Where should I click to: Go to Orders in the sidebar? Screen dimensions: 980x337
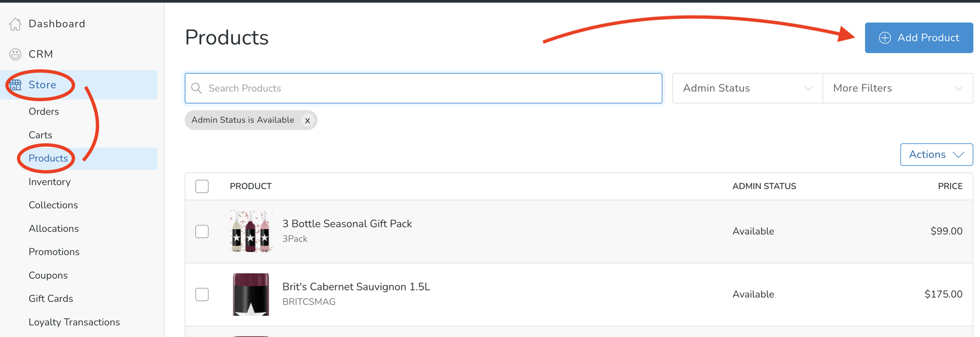click(44, 112)
